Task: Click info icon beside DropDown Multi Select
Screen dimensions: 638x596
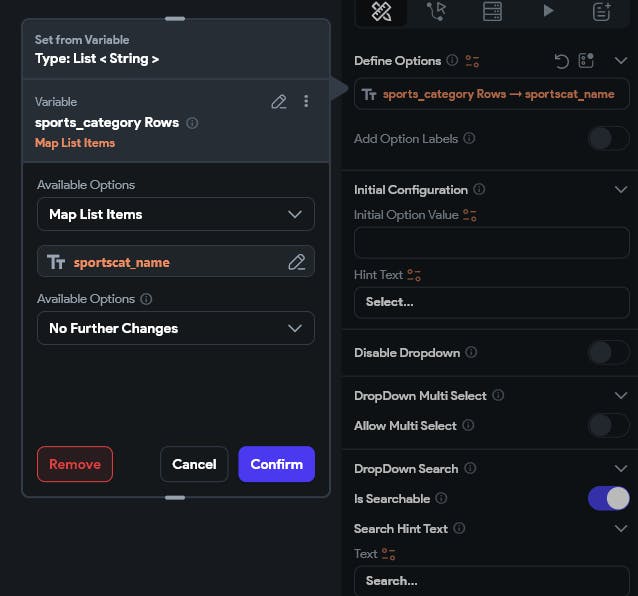Action: point(498,395)
